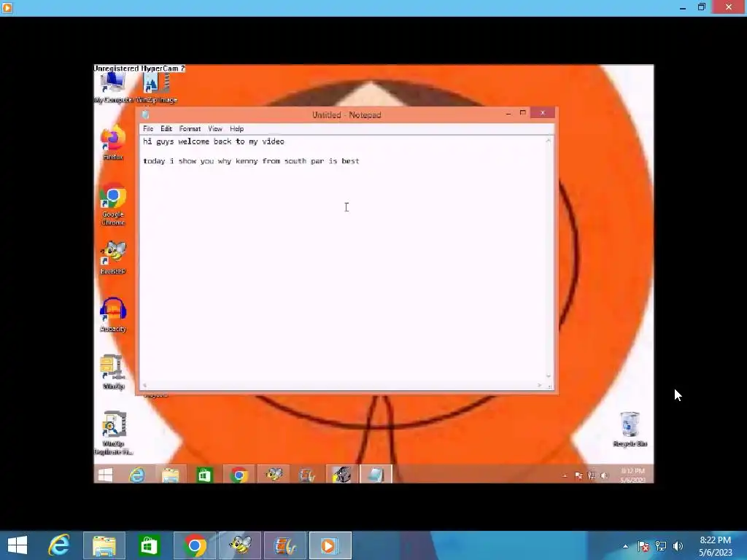Open Windows Store from main taskbar
The height and width of the screenshot is (560, 747).
149,545
